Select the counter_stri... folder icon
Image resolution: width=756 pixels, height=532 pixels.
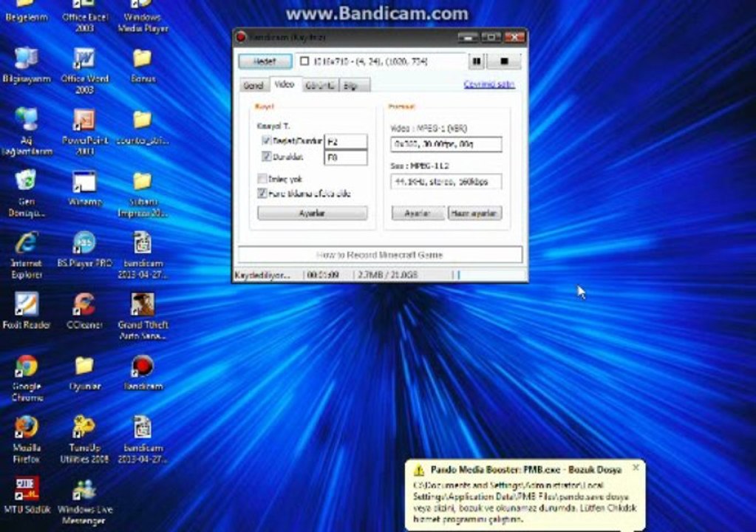(142, 120)
